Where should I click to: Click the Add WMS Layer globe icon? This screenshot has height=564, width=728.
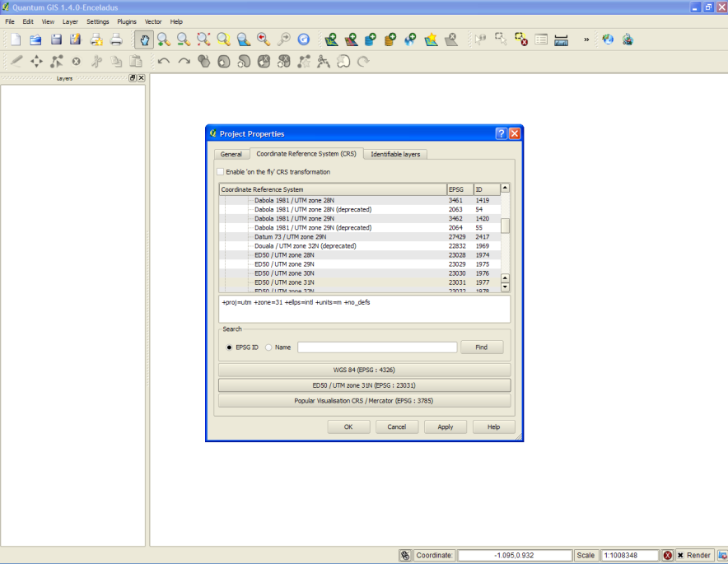point(410,40)
